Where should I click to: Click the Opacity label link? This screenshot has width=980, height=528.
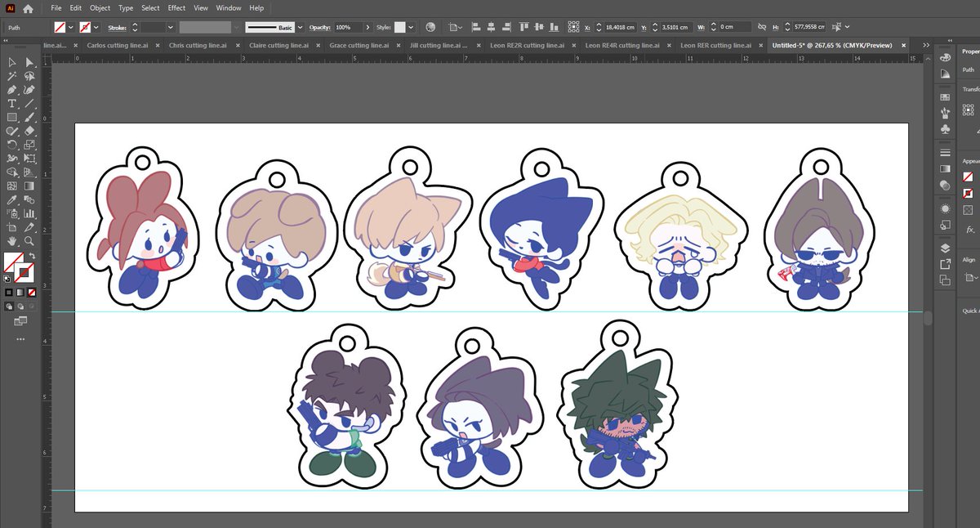tap(318, 27)
